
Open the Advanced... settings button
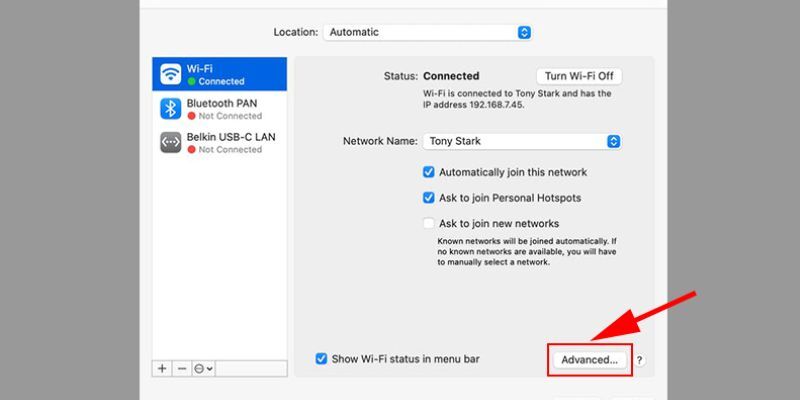coord(589,360)
